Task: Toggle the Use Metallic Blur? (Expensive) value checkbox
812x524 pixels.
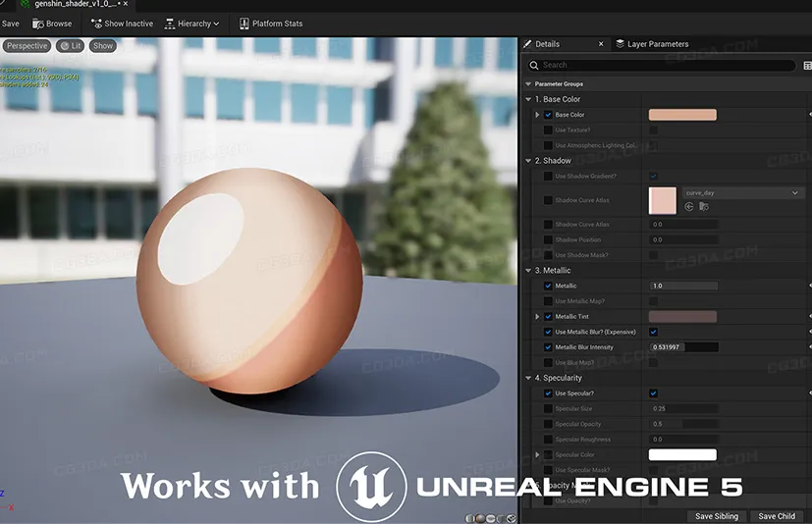Action: (654, 332)
